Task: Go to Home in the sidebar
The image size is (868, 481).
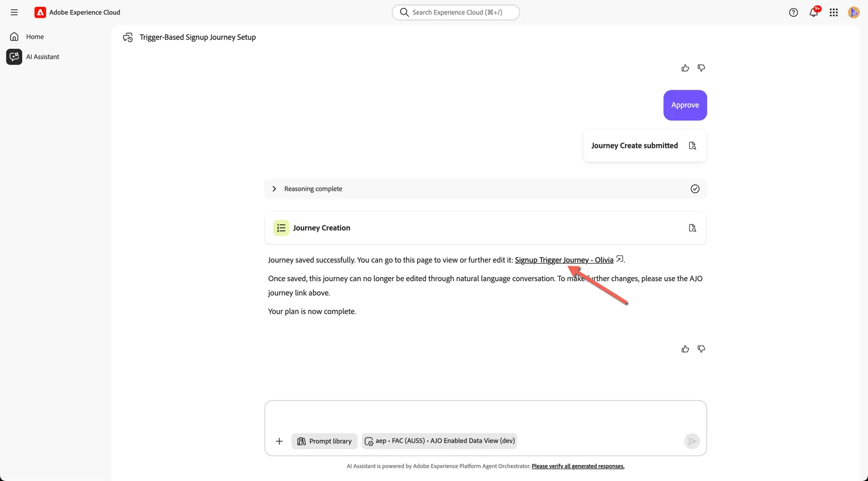Action: 35,37
